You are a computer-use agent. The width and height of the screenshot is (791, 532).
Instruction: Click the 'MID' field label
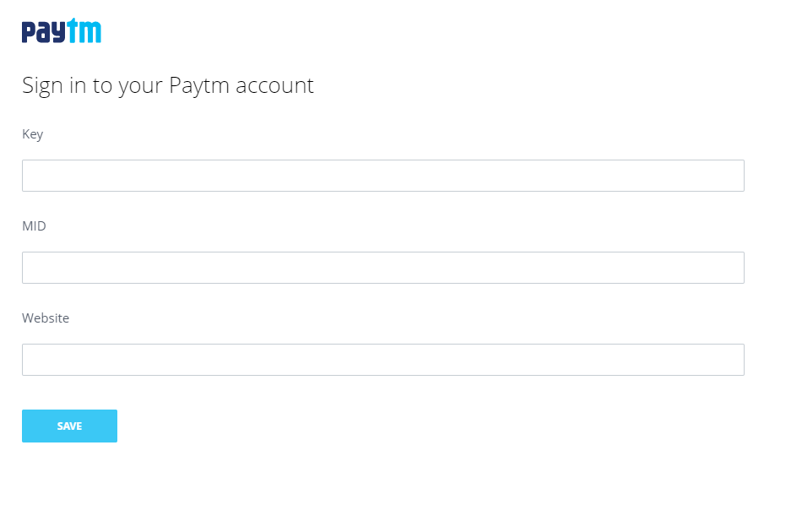(34, 225)
